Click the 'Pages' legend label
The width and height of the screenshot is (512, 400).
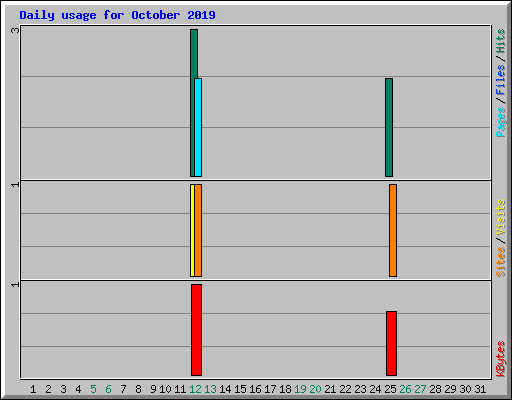(501, 122)
